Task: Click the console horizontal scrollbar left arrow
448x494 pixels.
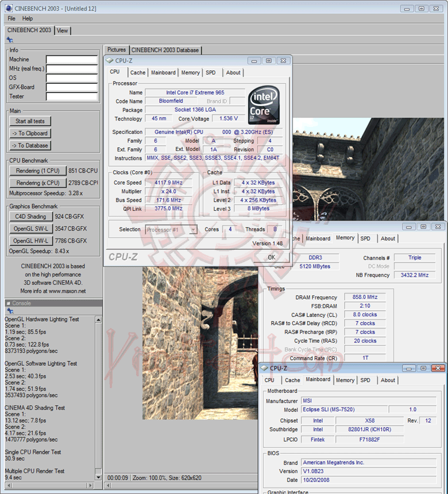Action: [x=8, y=485]
